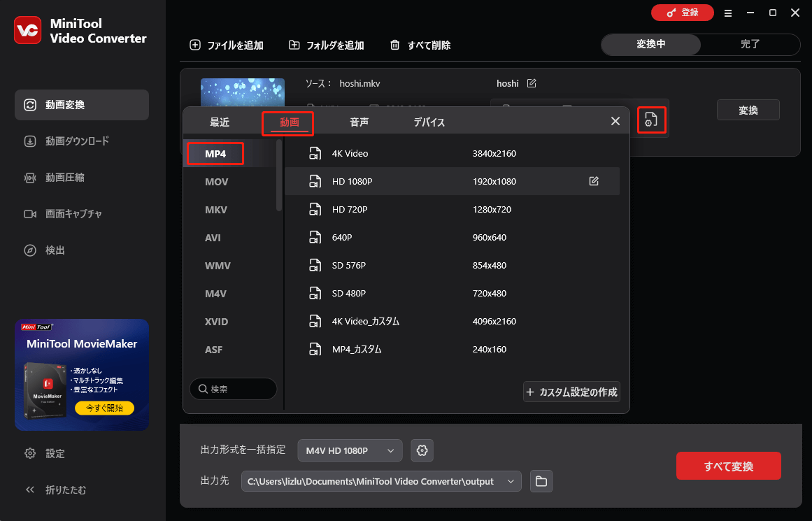Click the 変換 button for hoshi
The width and height of the screenshot is (812, 521).
748,110
